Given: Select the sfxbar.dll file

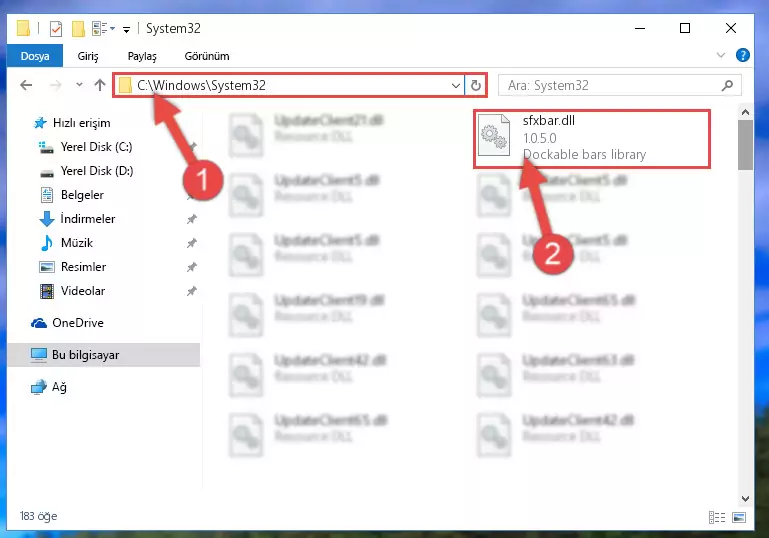Looking at the screenshot, I should click(592, 139).
